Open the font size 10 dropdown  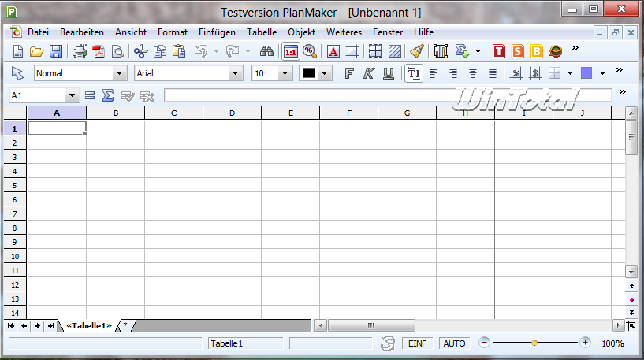[285, 73]
